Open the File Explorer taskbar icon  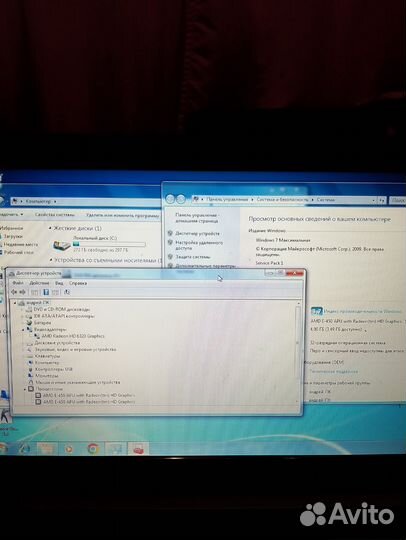pyautogui.click(x=46, y=448)
